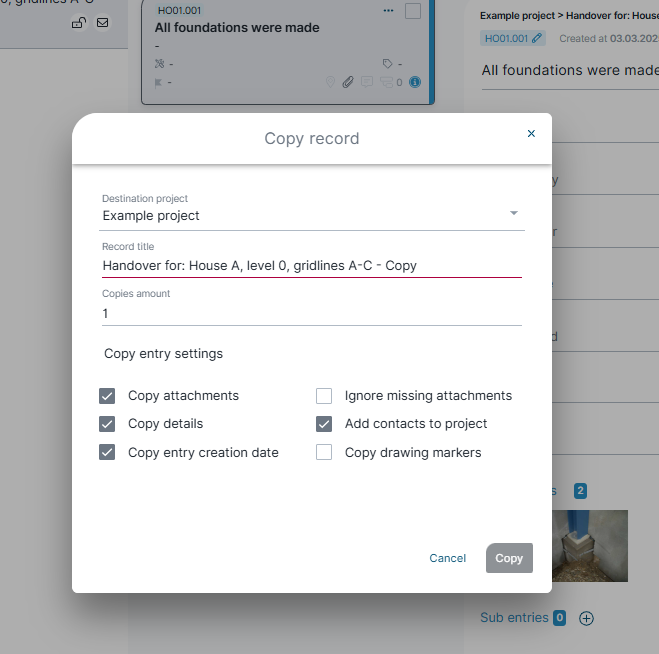Uncheck Copy details checkbox
This screenshot has width=659, height=654.
107,424
